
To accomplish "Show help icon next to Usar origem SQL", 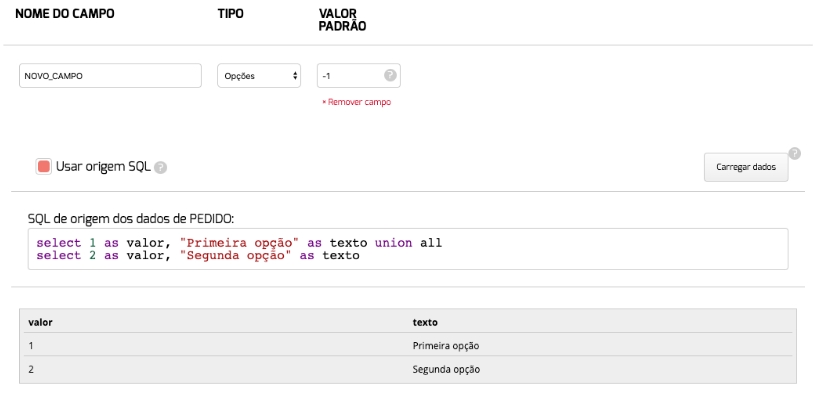I will [x=161, y=168].
